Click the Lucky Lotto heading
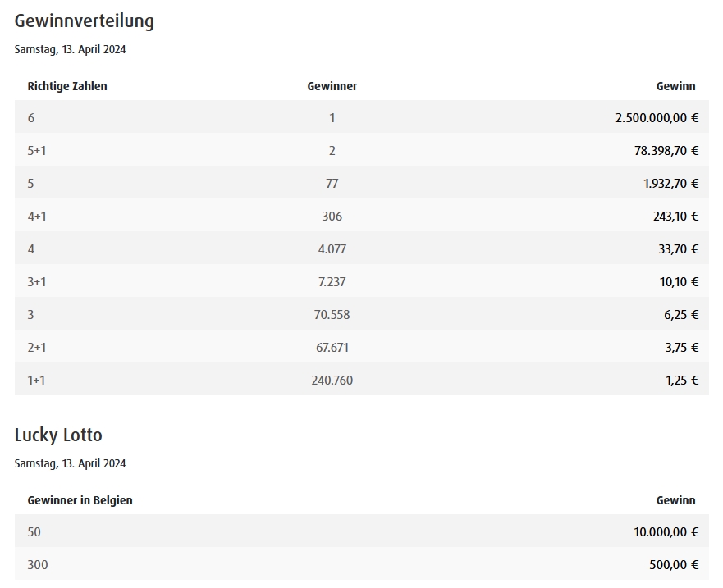 coord(58,435)
